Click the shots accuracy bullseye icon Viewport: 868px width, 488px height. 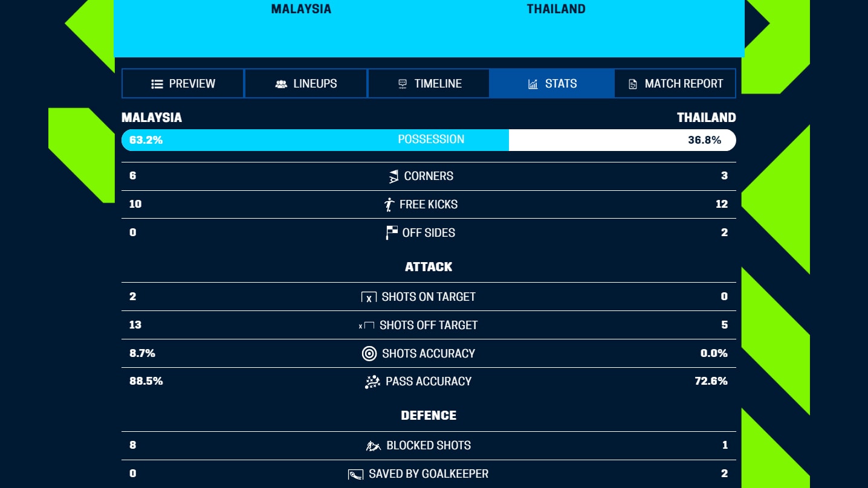coord(369,353)
